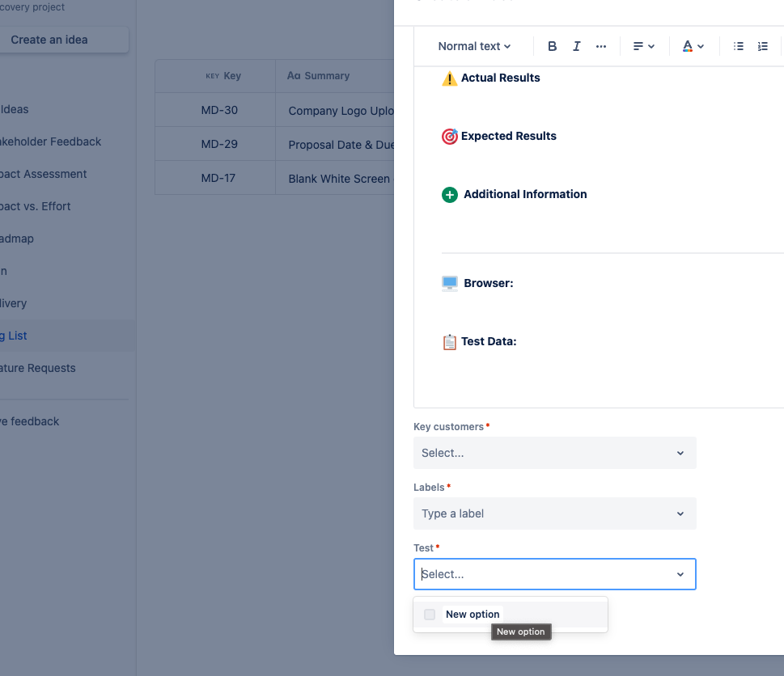
Task: Open Feature Requests view in sidebar
Action: pos(37,368)
